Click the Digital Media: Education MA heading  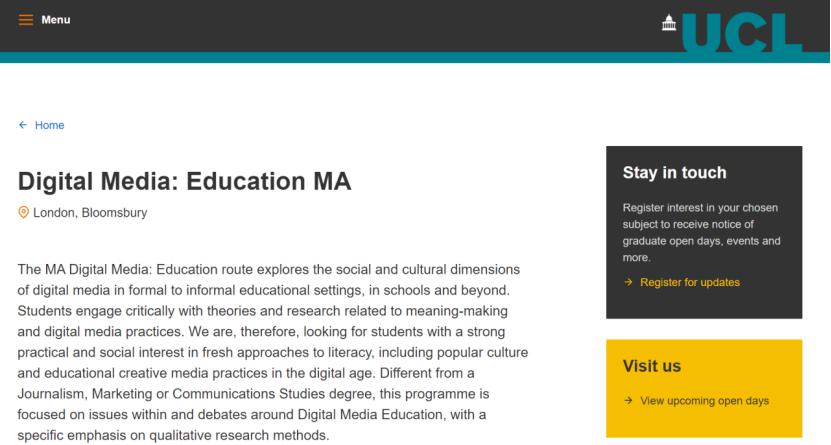(184, 181)
